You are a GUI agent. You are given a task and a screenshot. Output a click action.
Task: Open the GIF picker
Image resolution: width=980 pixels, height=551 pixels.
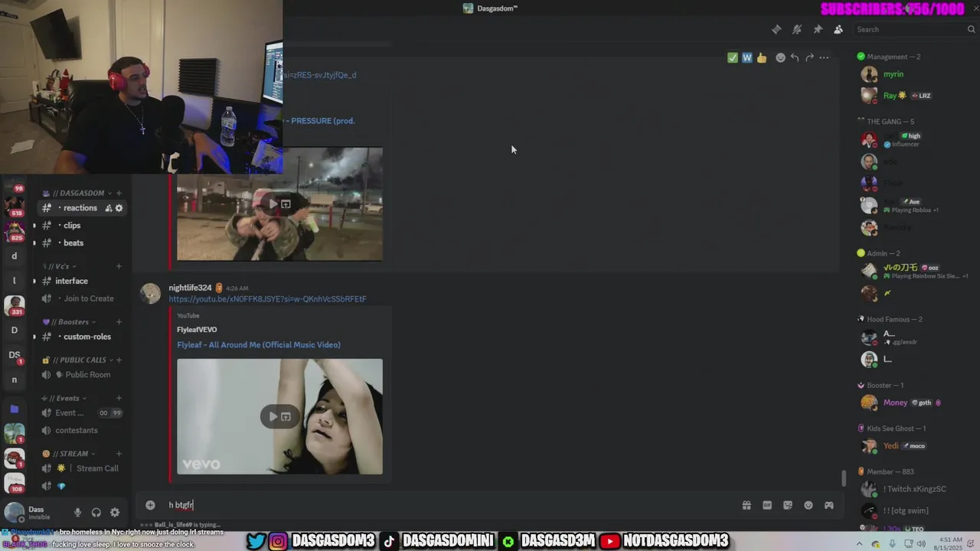767,505
